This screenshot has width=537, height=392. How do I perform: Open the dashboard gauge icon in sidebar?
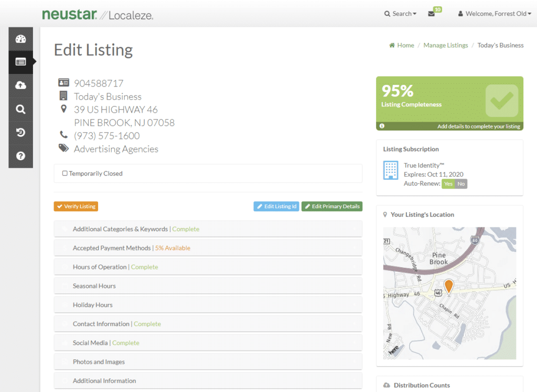point(20,39)
